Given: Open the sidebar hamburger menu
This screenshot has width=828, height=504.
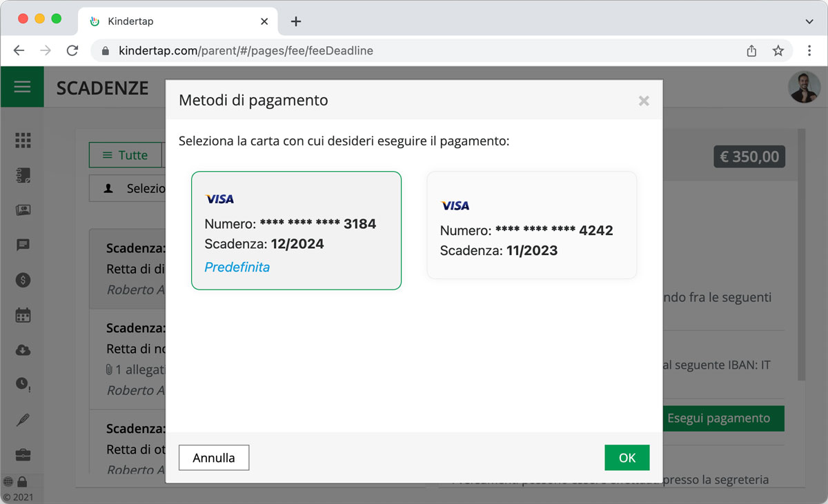Looking at the screenshot, I should (x=22, y=87).
